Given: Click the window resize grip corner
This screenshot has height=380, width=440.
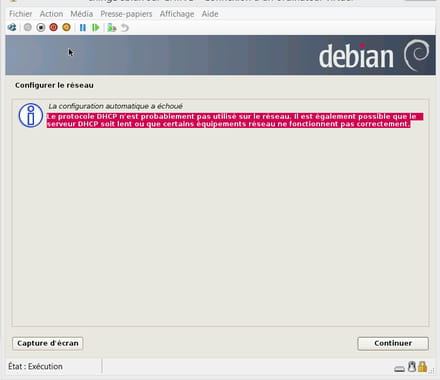Looking at the screenshot, I should [x=432, y=370].
